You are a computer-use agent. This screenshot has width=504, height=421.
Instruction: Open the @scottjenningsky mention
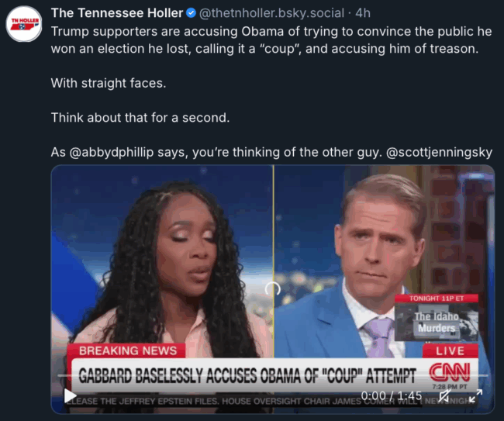coord(439,152)
